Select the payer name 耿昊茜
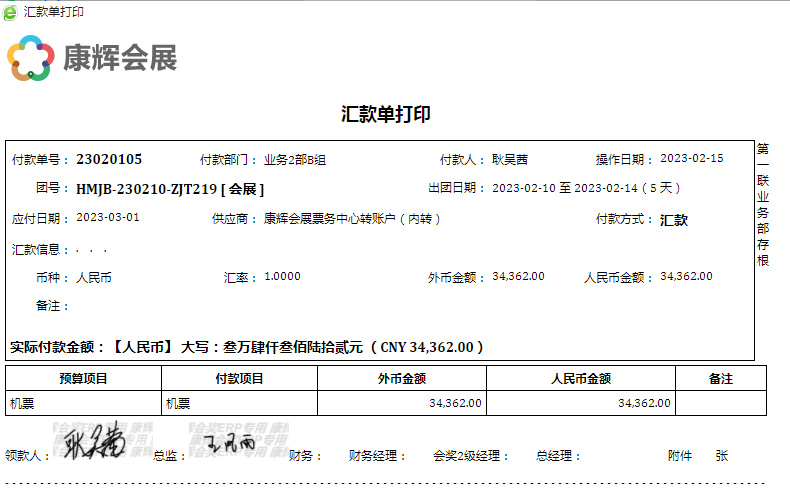Image resolution: width=790 pixels, height=488 pixels. click(x=509, y=159)
